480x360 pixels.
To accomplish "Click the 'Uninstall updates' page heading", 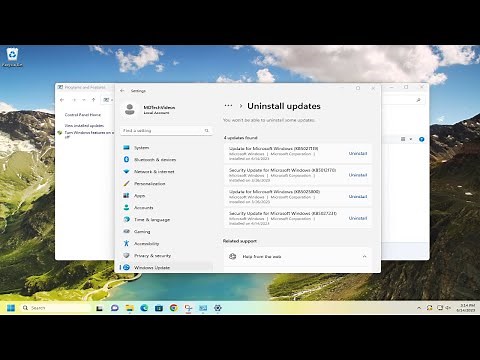I will (x=284, y=106).
